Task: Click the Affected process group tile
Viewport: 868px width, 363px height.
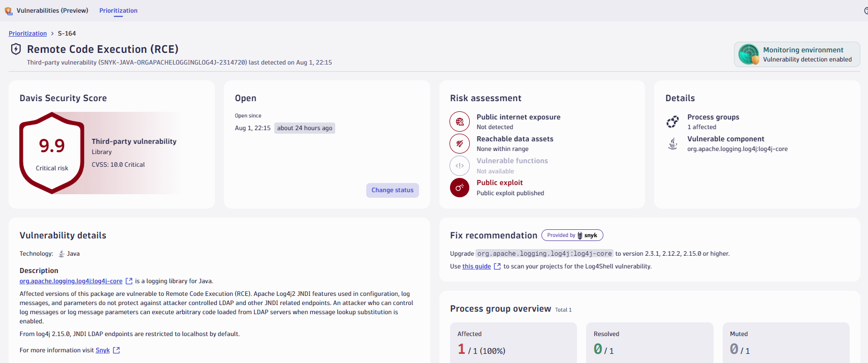Action: (x=513, y=343)
